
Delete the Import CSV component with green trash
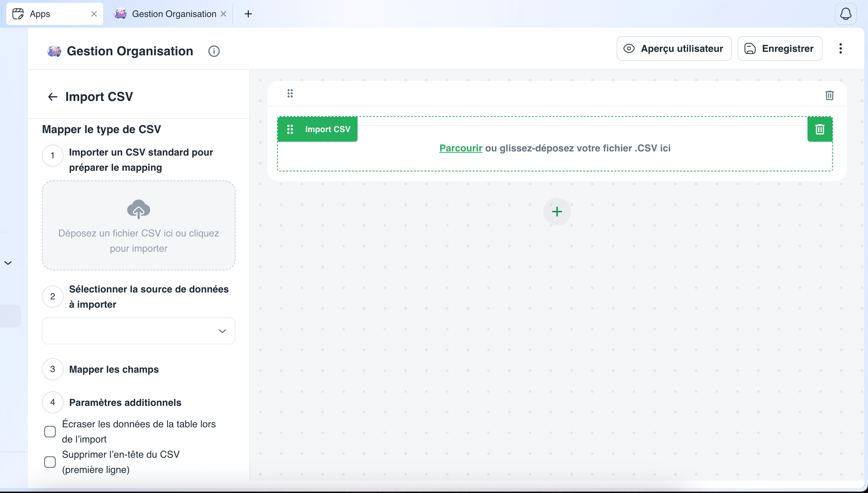820,129
